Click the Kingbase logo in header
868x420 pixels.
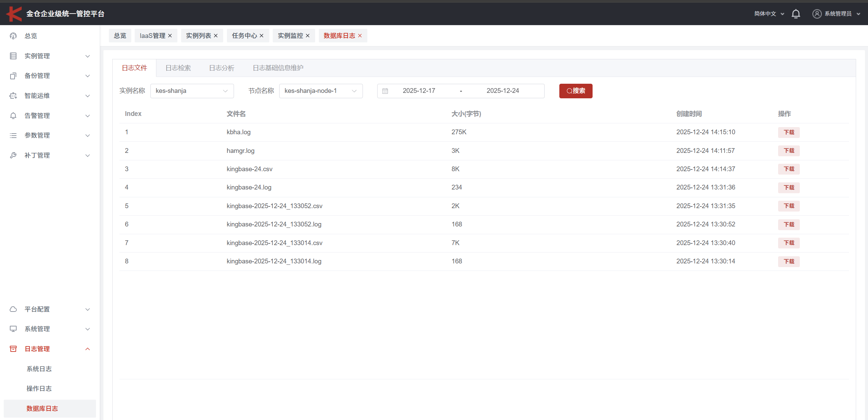pyautogui.click(x=14, y=14)
